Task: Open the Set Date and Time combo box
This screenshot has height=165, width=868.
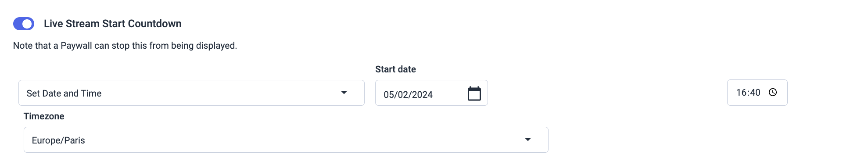Action: [x=191, y=93]
